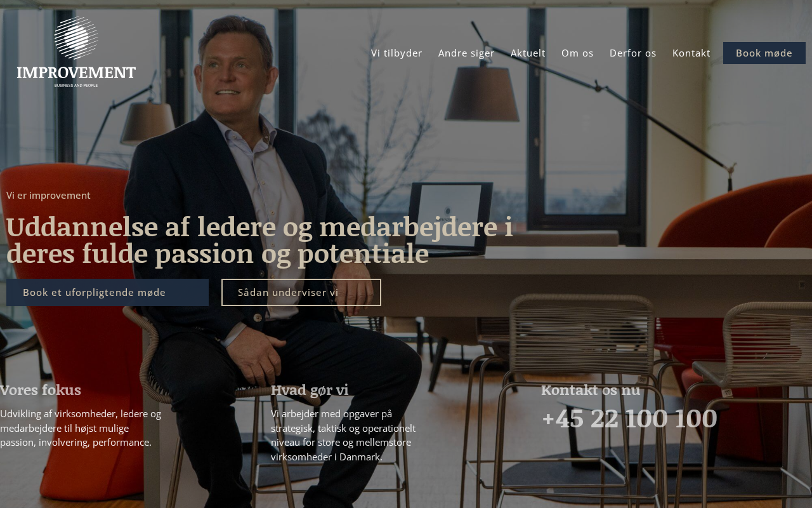Click the Hvad gør vi description paragraph
The width and height of the screenshot is (812, 508).
pyautogui.click(x=343, y=435)
